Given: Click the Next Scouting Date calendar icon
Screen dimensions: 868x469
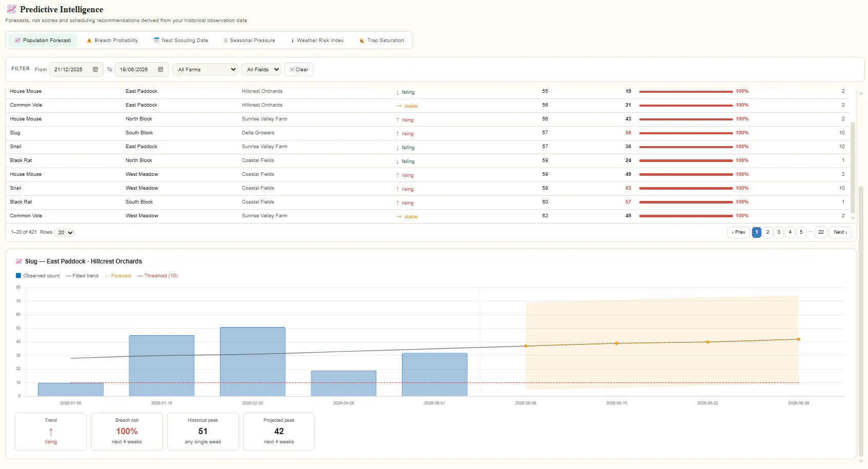Looking at the screenshot, I should (156, 40).
